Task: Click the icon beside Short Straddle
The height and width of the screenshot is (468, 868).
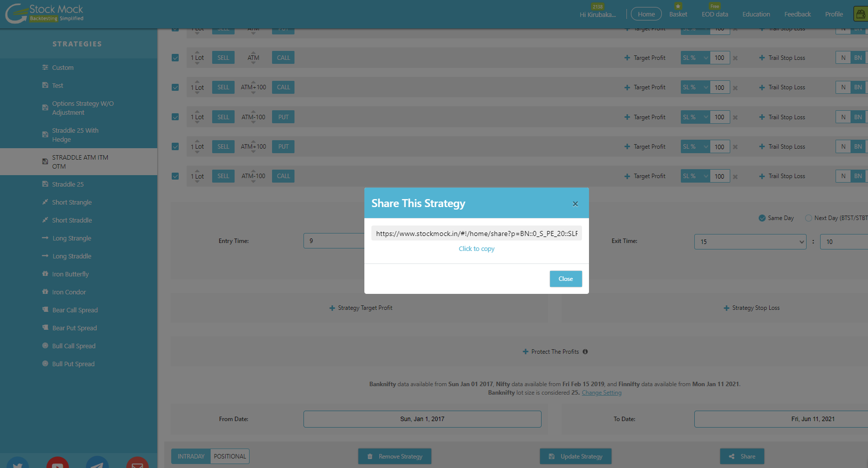Action: [x=45, y=220]
